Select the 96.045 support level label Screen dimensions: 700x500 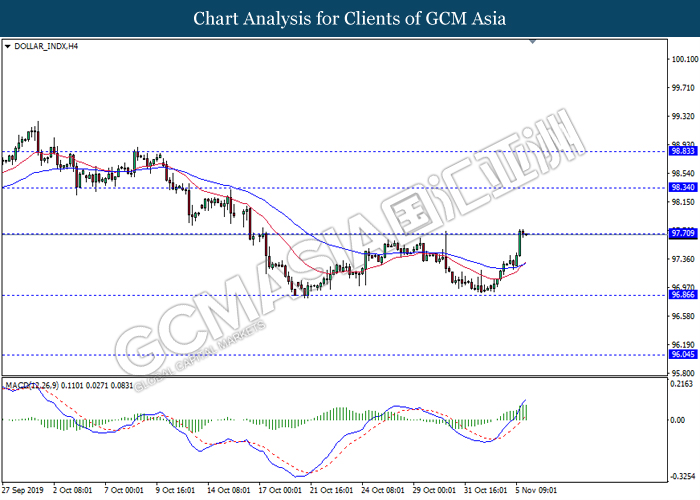pyautogui.click(x=683, y=354)
